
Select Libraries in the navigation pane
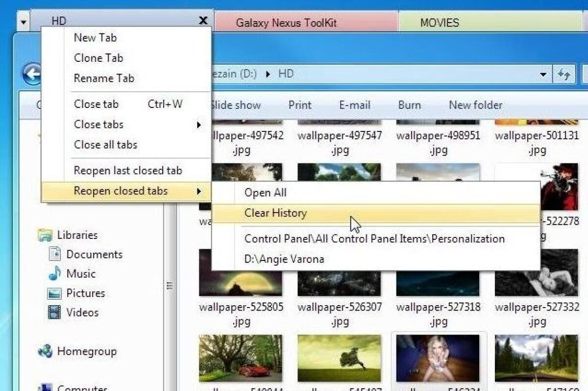79,235
